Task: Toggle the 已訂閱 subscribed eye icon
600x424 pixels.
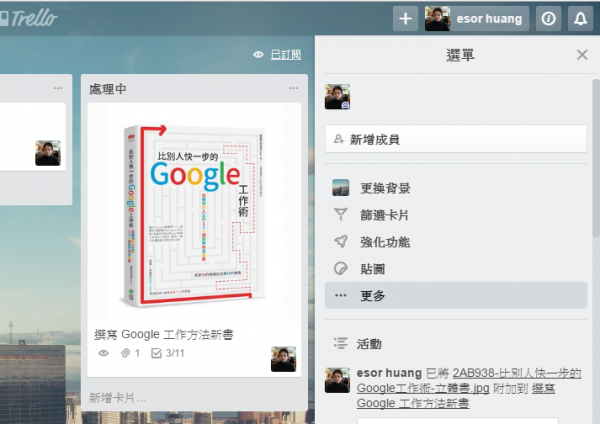Action: [x=258, y=55]
